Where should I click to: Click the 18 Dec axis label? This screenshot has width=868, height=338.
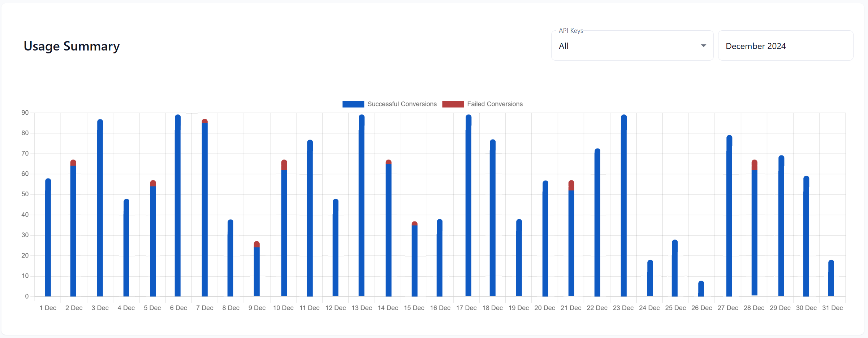coord(493,308)
